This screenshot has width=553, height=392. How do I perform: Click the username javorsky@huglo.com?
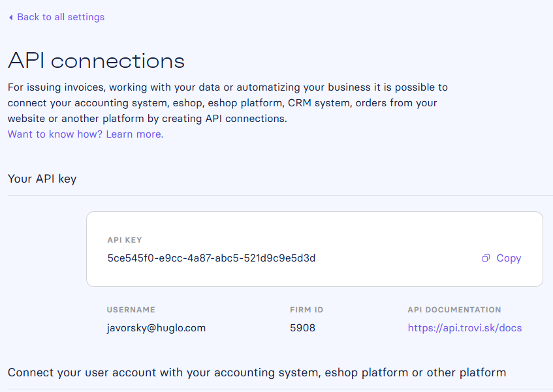[156, 328]
